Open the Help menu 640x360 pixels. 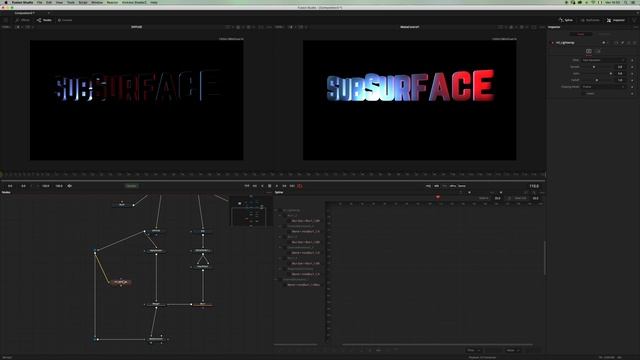point(154,2)
